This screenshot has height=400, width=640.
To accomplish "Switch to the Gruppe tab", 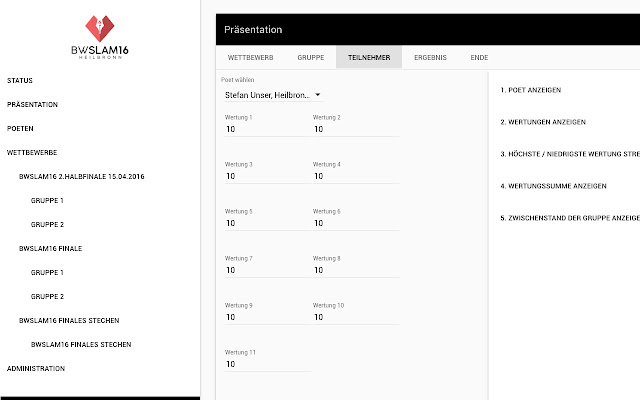I will click(311, 58).
